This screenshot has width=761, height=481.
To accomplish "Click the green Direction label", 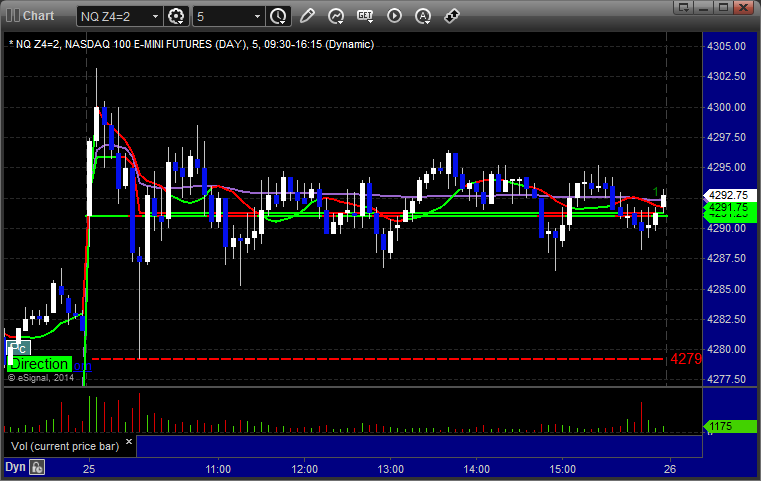I will (x=39, y=364).
